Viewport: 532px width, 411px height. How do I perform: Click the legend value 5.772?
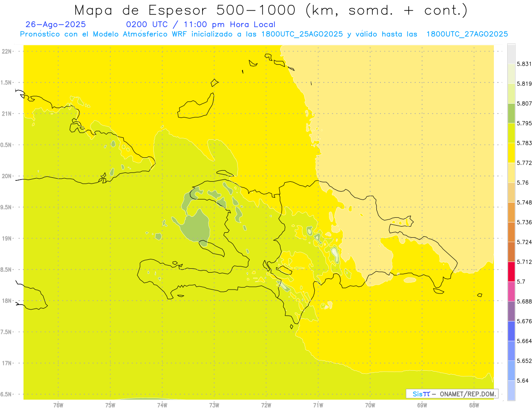pyautogui.click(x=524, y=163)
